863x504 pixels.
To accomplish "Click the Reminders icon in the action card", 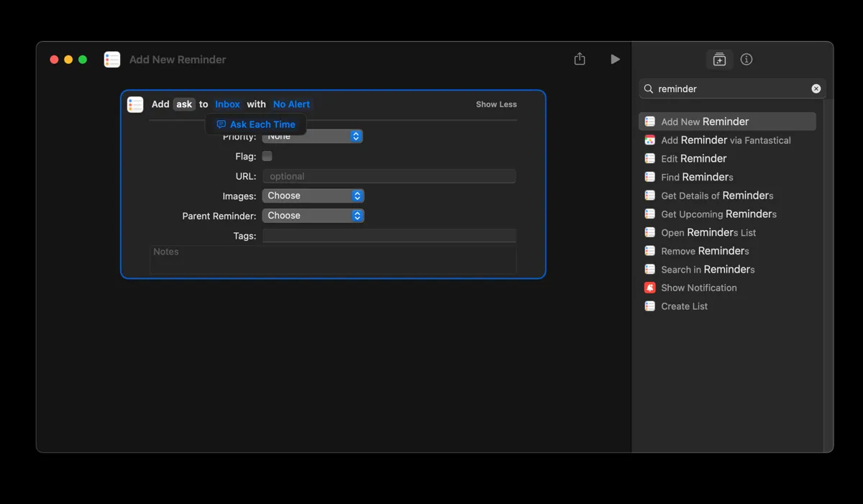I will [135, 104].
